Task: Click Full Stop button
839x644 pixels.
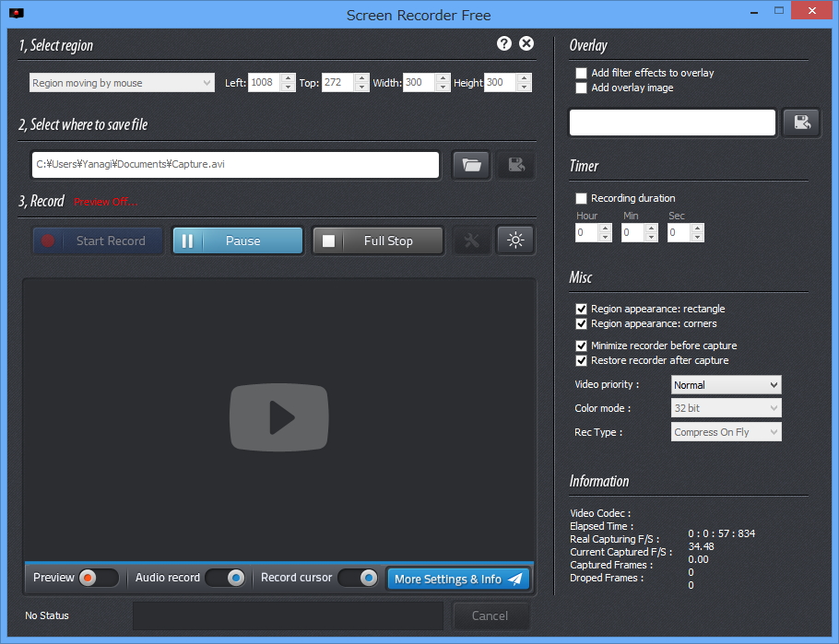Action: [x=378, y=240]
